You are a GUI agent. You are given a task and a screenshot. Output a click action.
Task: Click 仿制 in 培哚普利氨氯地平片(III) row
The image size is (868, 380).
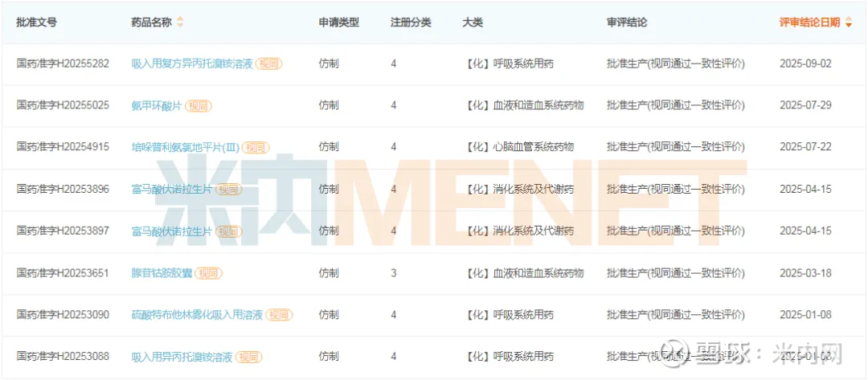(329, 147)
